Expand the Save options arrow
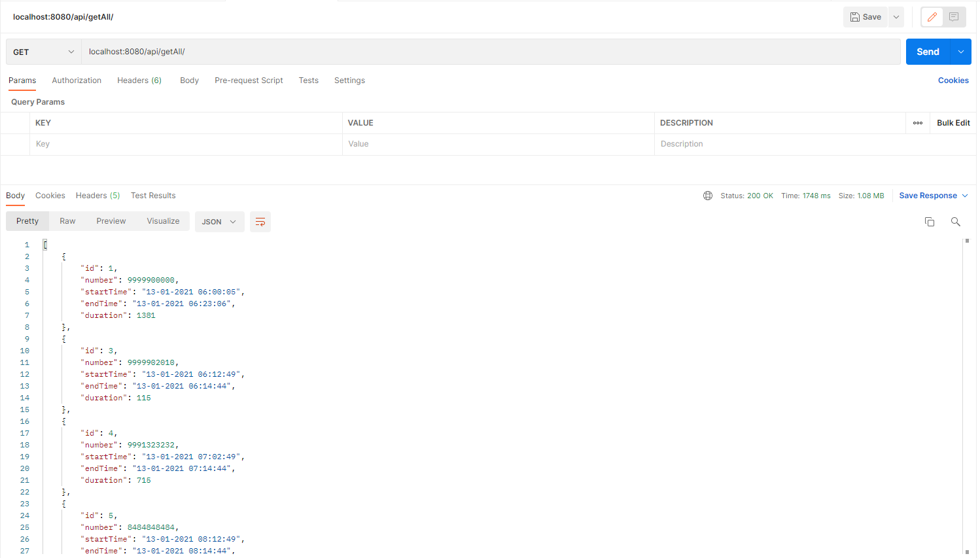 [x=896, y=17]
